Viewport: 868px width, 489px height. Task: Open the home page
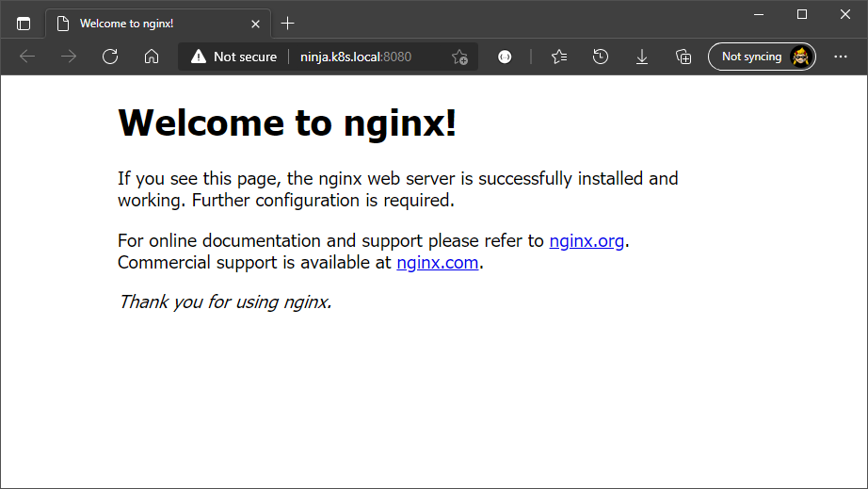click(152, 57)
